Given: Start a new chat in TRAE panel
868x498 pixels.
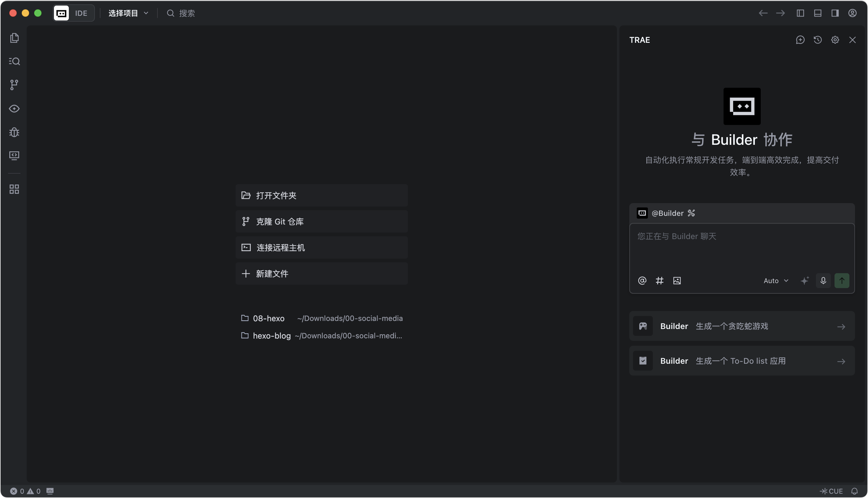Looking at the screenshot, I should [x=800, y=40].
